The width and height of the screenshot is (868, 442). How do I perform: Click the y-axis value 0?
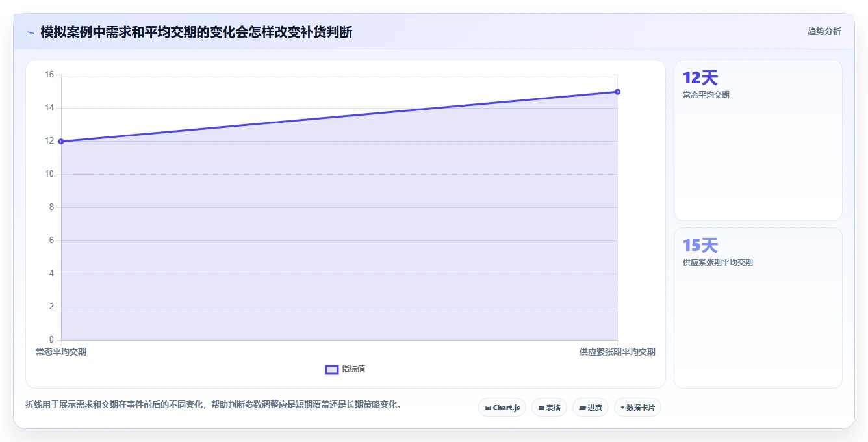point(52,340)
